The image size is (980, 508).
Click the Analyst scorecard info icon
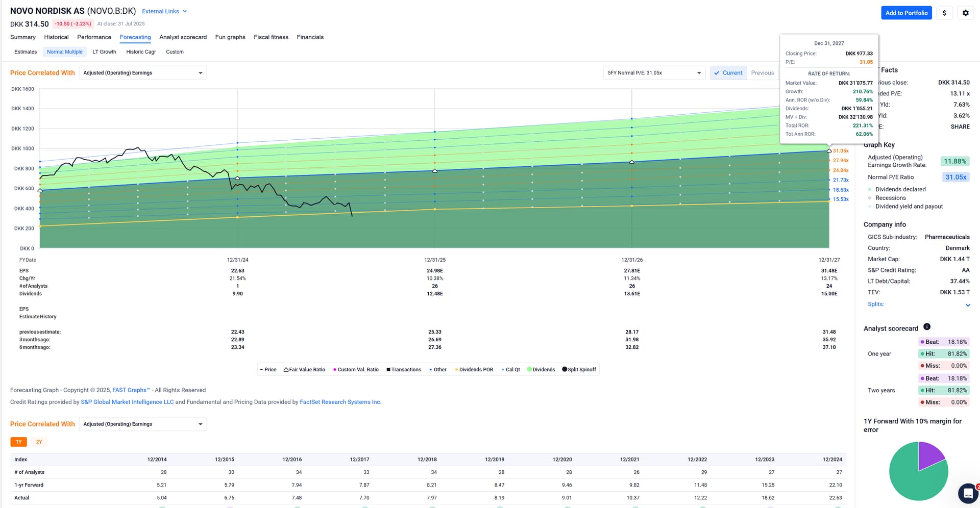927,326
